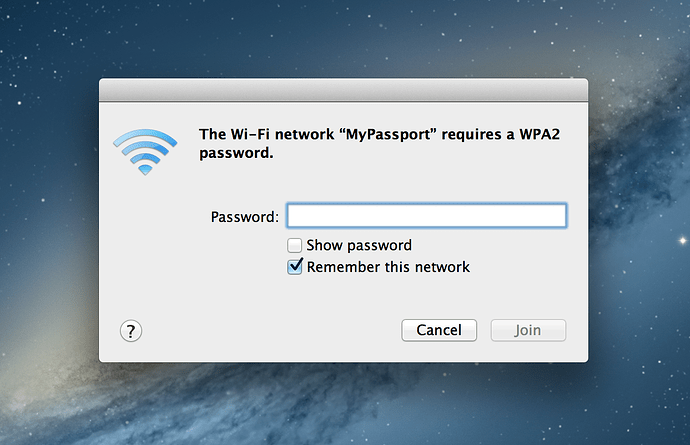The height and width of the screenshot is (445, 690).
Task: Click the "MyPassport" network name in message
Action: 388,134
